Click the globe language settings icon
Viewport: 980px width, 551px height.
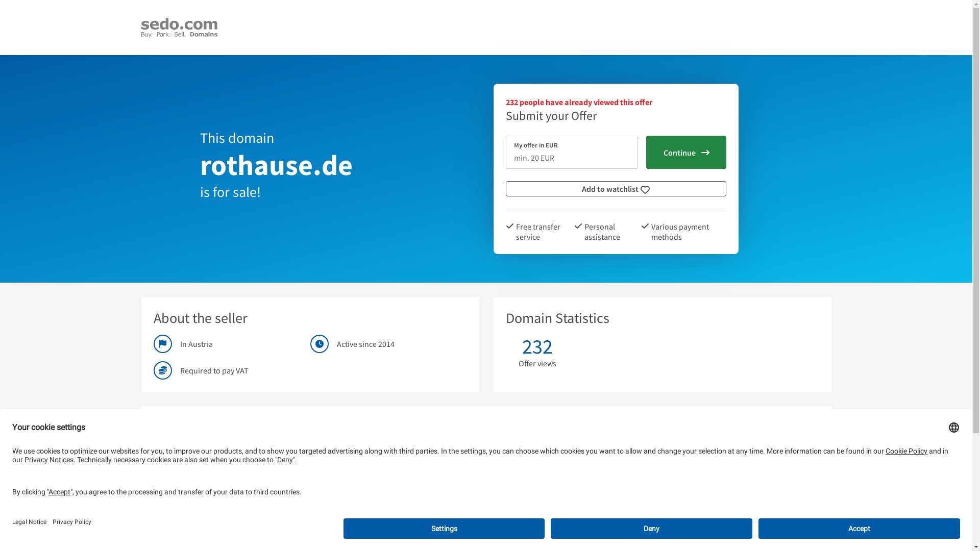[954, 428]
